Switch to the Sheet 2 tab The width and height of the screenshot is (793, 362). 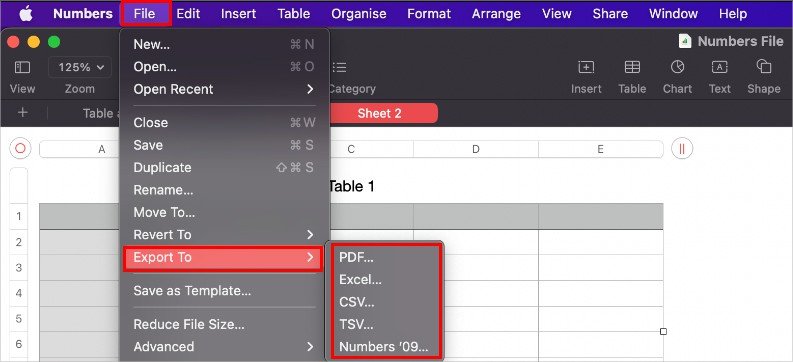pyautogui.click(x=379, y=113)
